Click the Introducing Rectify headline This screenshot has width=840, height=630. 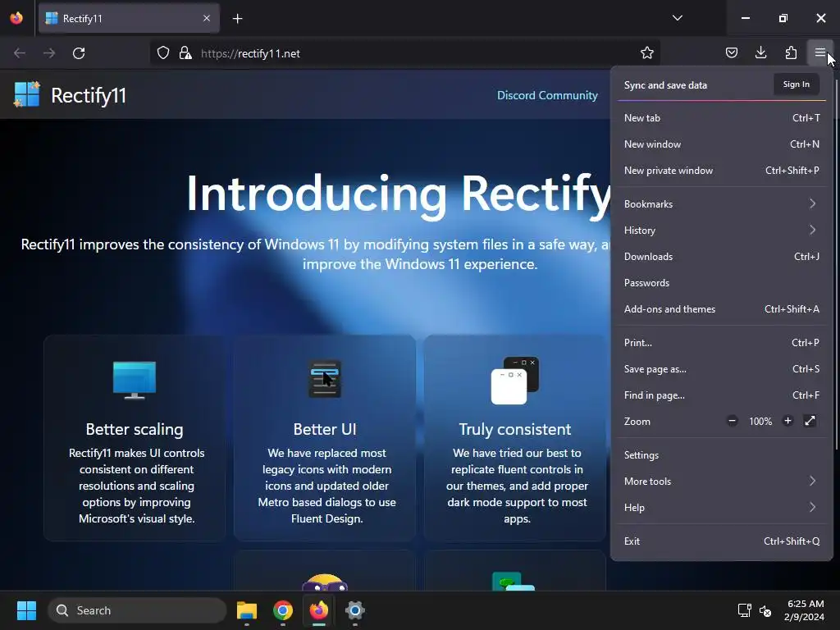(399, 194)
